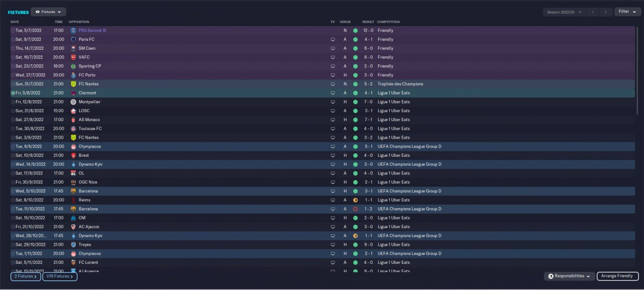The image size is (644, 290).
Task: Tick the selection circle for Tue 5/7/2022 fixture
Action: [x=13, y=31]
